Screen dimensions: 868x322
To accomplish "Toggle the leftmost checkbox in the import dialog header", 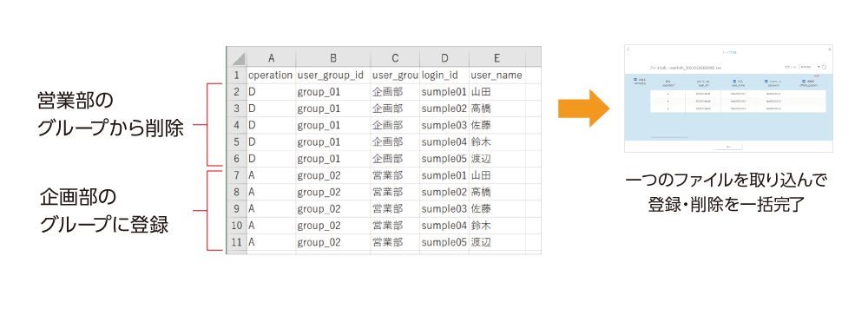I will pos(635,79).
